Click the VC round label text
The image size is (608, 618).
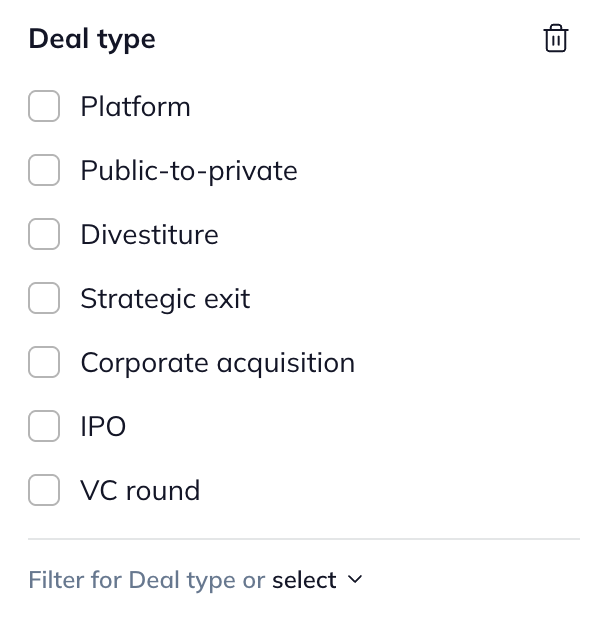140,491
